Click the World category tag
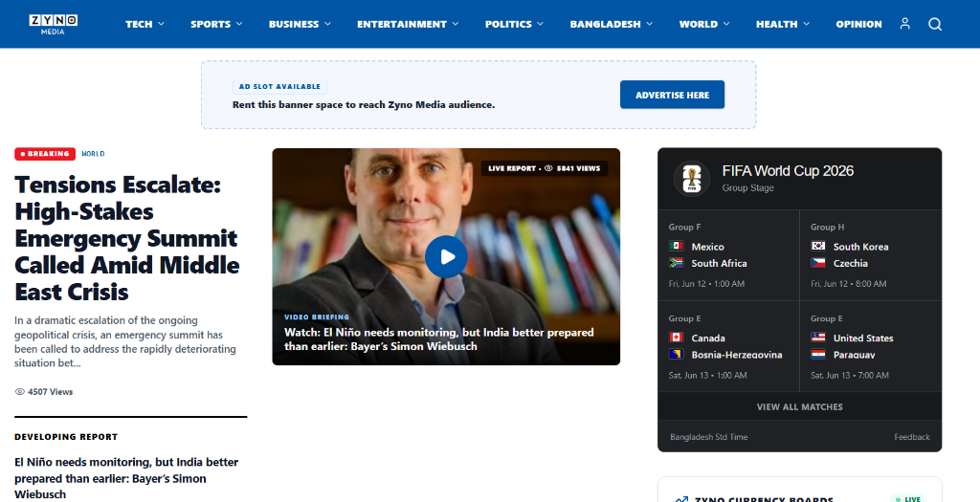 pyautogui.click(x=93, y=154)
